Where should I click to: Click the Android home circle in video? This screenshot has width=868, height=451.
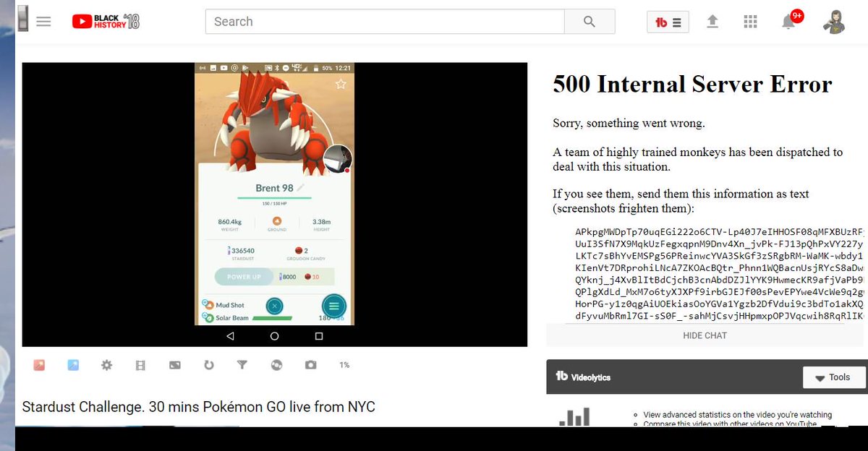pyautogui.click(x=274, y=336)
